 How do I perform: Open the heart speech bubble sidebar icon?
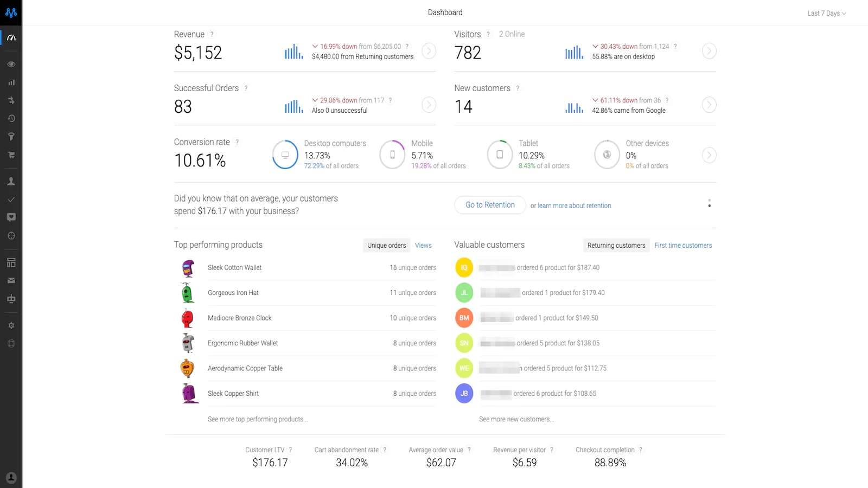pos(11,217)
